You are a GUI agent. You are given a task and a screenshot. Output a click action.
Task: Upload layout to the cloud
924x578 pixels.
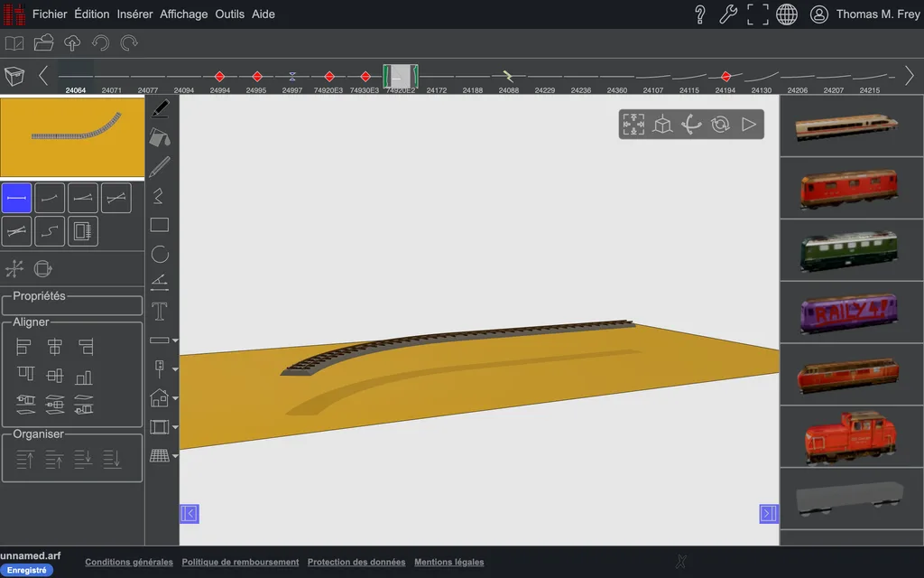click(x=72, y=43)
